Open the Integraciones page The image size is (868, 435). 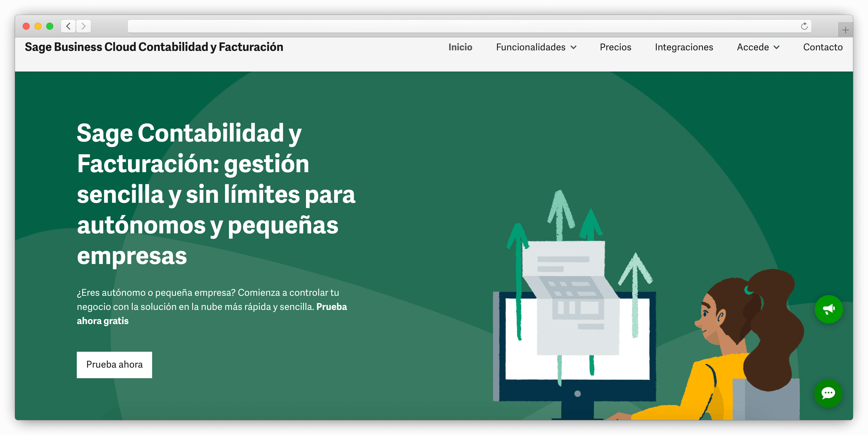pos(684,47)
